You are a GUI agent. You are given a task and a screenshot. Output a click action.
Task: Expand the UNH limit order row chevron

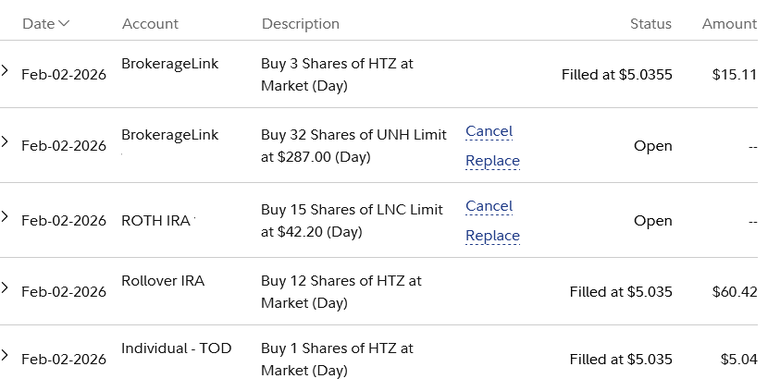4,141
